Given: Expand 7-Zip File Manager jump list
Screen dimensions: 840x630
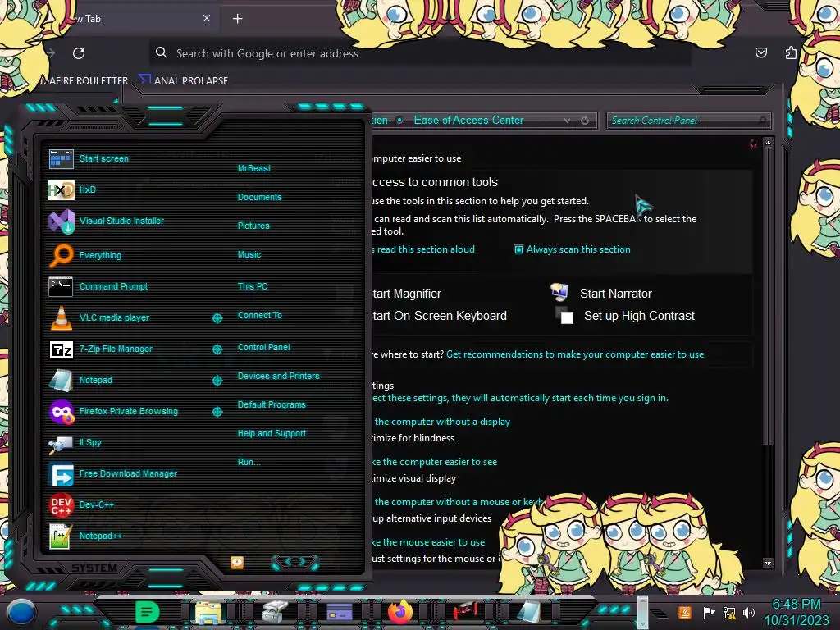Looking at the screenshot, I should tap(217, 349).
